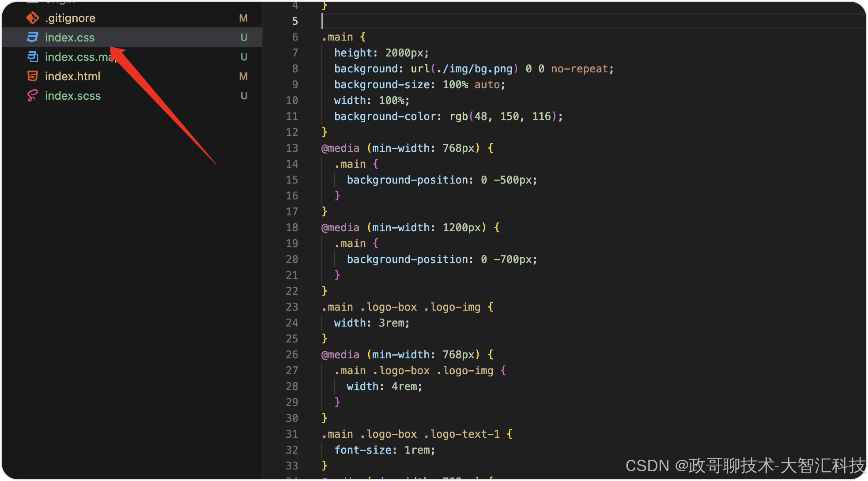
Task: Click the ./img/bg.png path in background url
Action: (474, 69)
